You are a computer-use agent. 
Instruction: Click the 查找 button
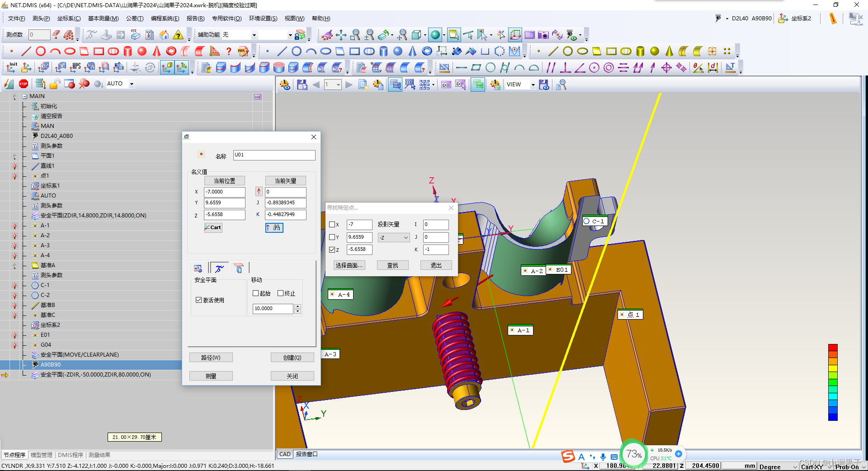(392, 265)
